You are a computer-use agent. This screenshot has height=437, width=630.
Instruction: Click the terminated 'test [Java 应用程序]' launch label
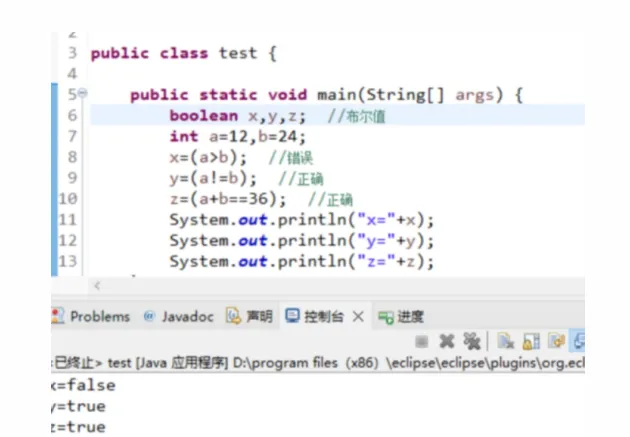click(x=168, y=363)
